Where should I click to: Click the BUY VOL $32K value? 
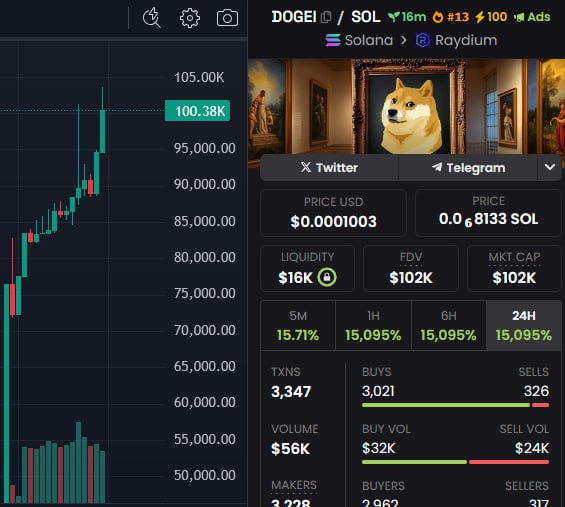[379, 449]
